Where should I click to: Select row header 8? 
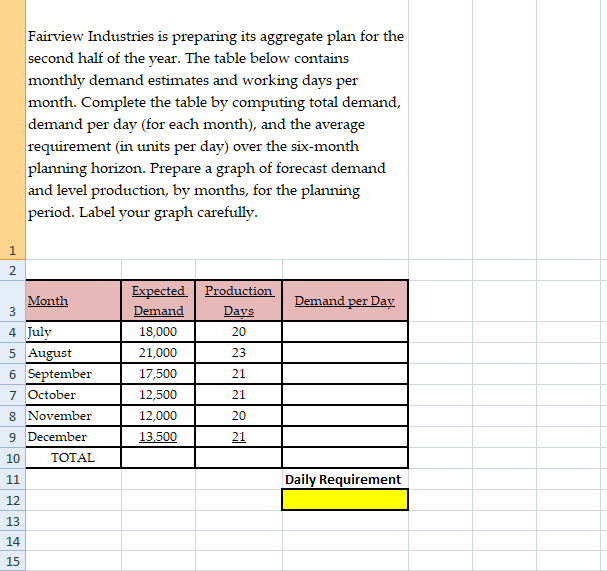click(x=12, y=416)
